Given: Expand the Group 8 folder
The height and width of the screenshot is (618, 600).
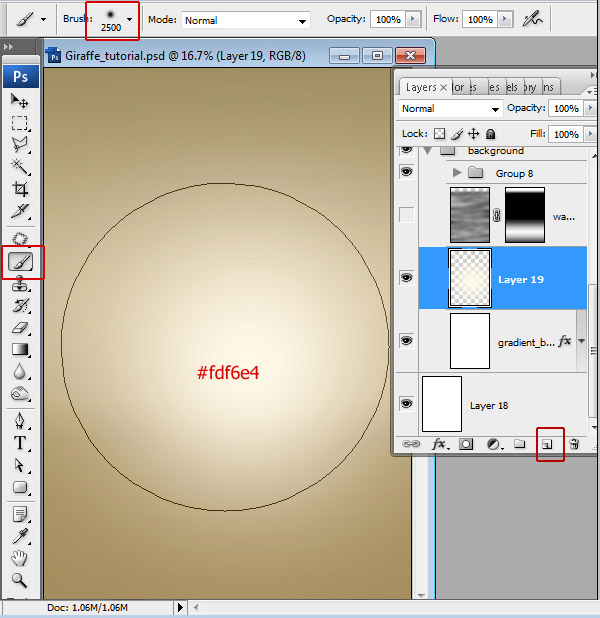Looking at the screenshot, I should coord(458,173).
